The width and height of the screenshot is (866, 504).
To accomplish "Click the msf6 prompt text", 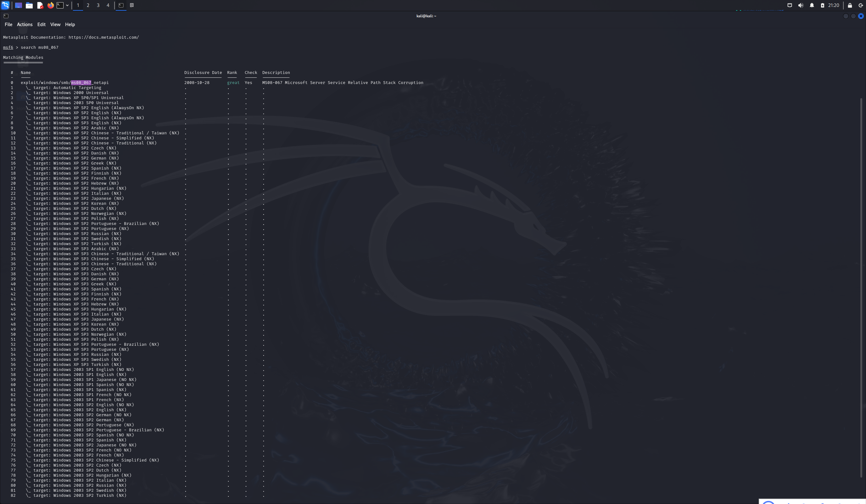I will pos(8,48).
